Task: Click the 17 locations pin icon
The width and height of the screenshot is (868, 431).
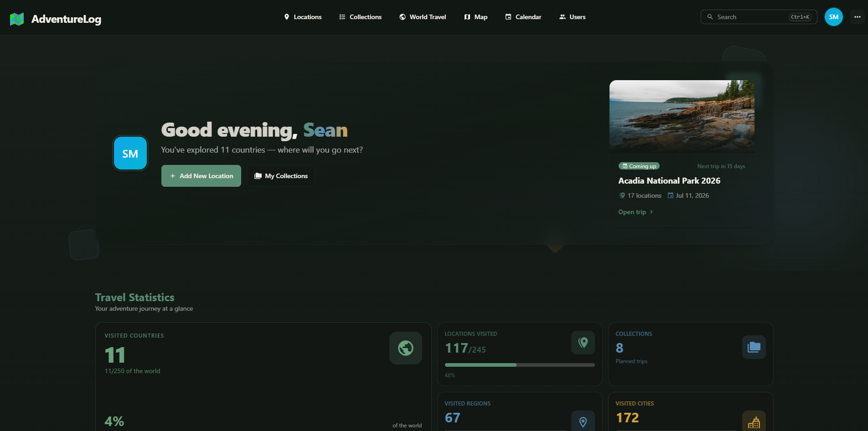Action: 622,195
